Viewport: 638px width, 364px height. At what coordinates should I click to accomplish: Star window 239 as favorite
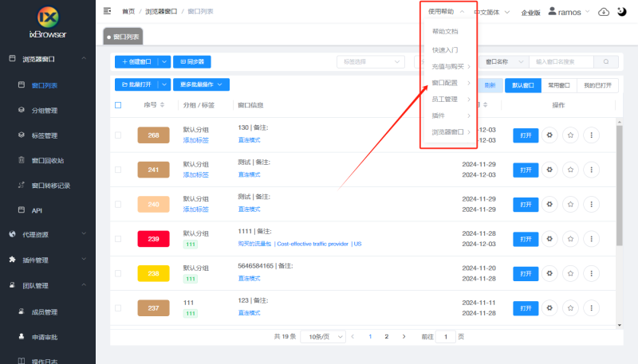(x=570, y=239)
